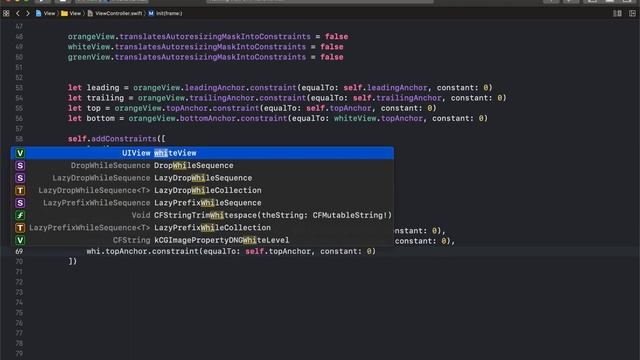Image resolution: width=640 pixels, height=360 pixels.
Task: Click the T badge beside LazyPrefixWhileCollection
Action: pos(20,228)
